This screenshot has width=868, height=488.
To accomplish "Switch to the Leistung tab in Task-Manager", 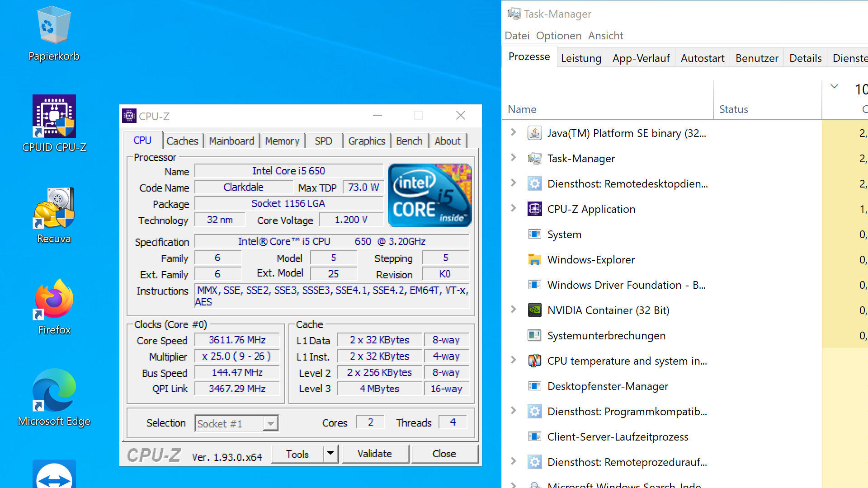I will tap(581, 58).
